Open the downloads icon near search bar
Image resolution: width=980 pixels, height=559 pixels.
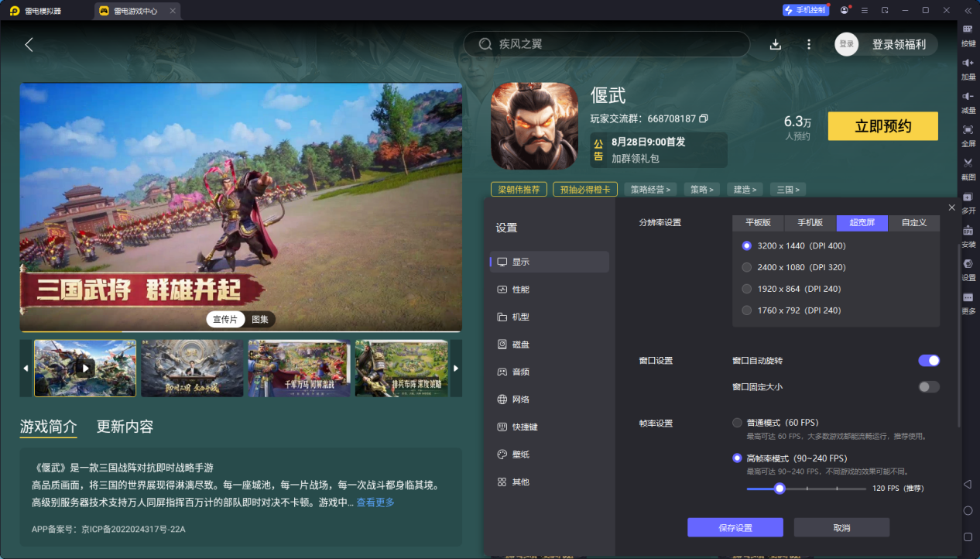[776, 44]
